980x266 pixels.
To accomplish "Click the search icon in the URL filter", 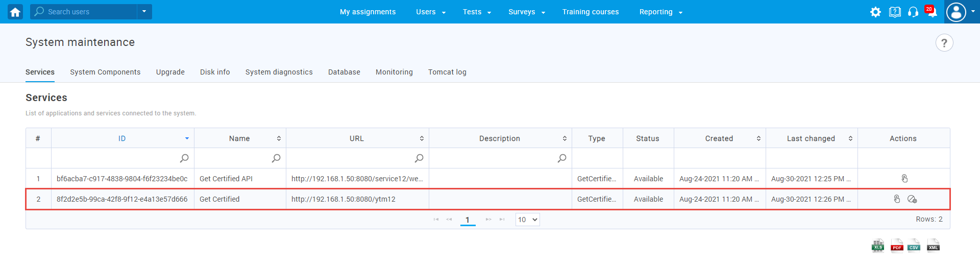I will [419, 158].
